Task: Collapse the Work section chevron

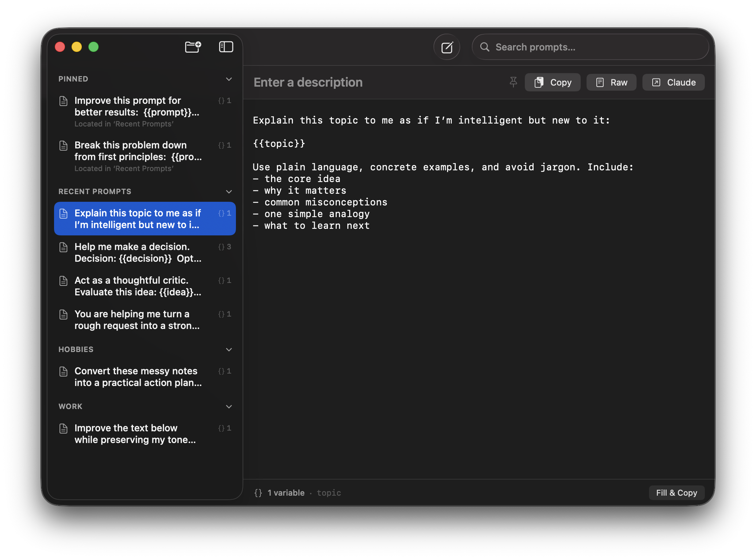Action: (x=229, y=406)
